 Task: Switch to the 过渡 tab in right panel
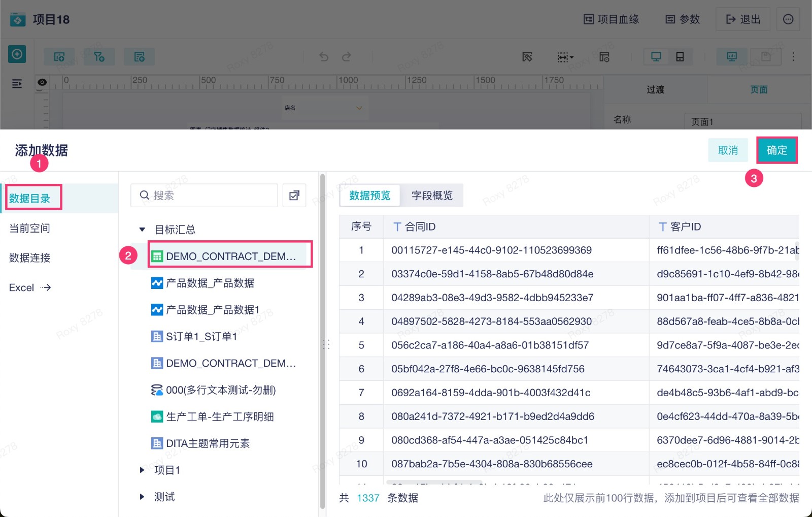(656, 90)
